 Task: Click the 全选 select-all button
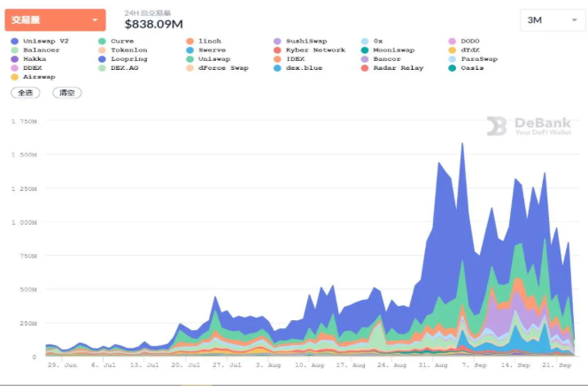click(26, 93)
